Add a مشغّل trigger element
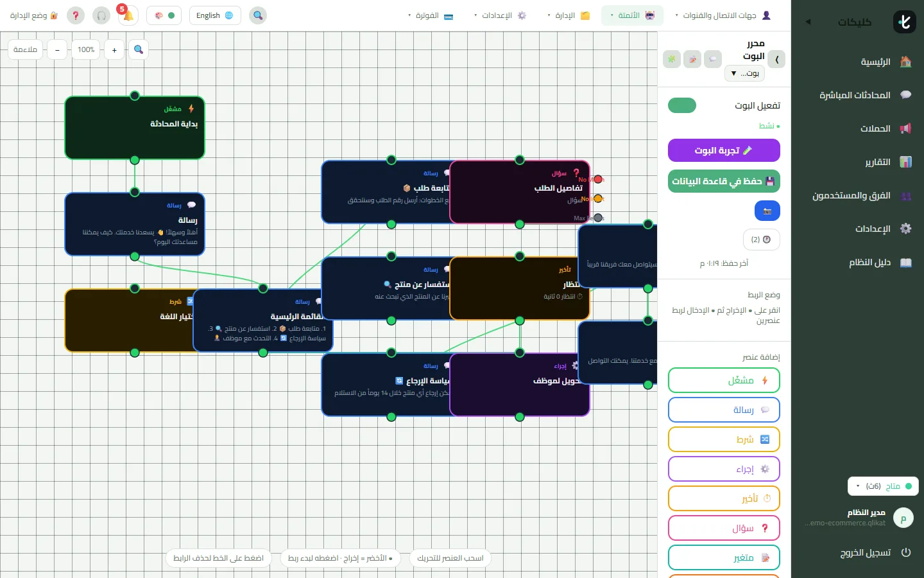 click(x=724, y=380)
